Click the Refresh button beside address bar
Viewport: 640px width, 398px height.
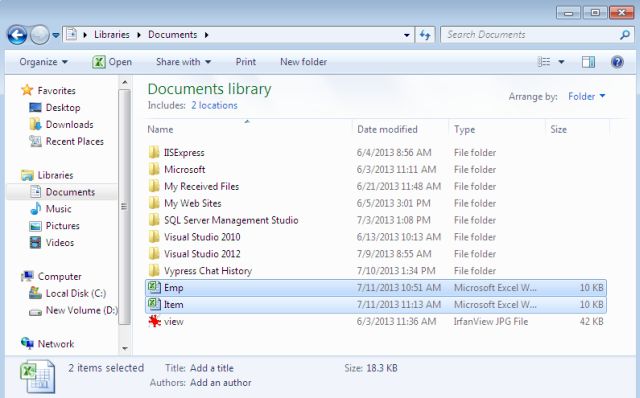tap(425, 35)
